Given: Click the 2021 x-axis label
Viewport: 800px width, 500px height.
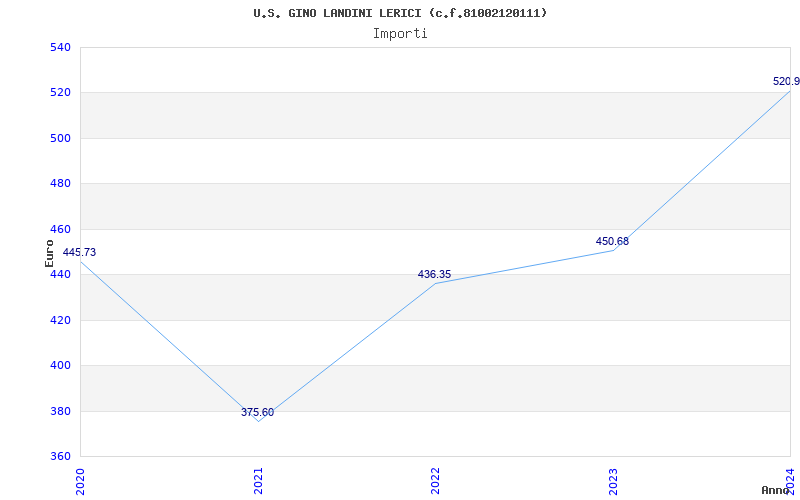Looking at the screenshot, I should coord(258,480).
